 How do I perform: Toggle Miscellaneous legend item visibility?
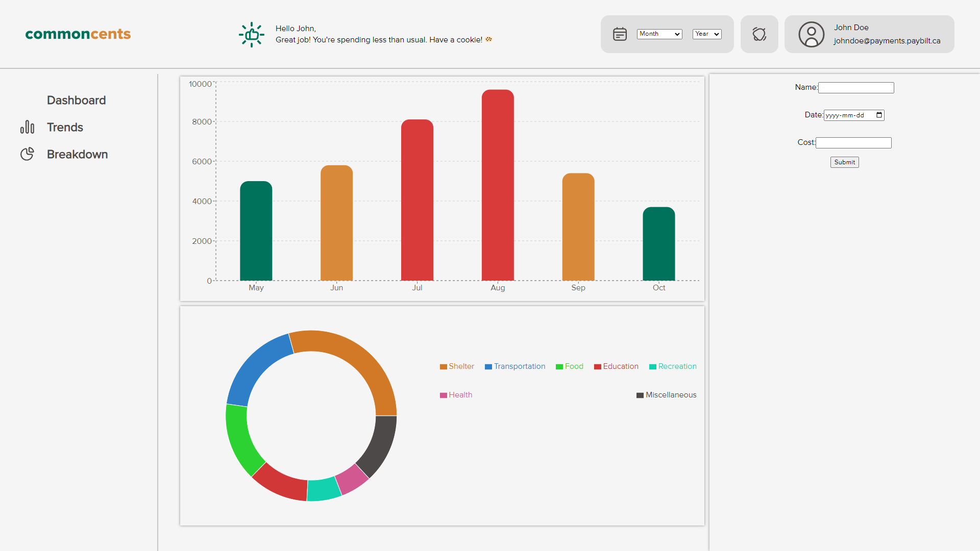tap(666, 395)
